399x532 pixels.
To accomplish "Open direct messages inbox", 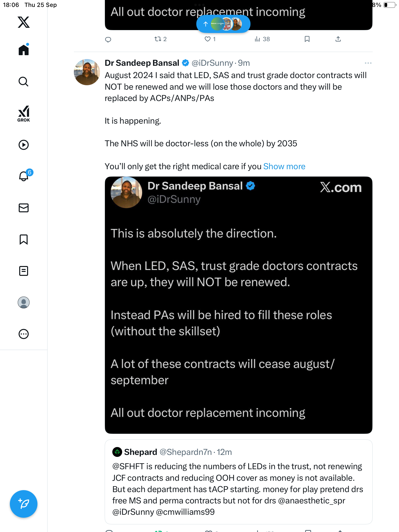I will (x=24, y=208).
